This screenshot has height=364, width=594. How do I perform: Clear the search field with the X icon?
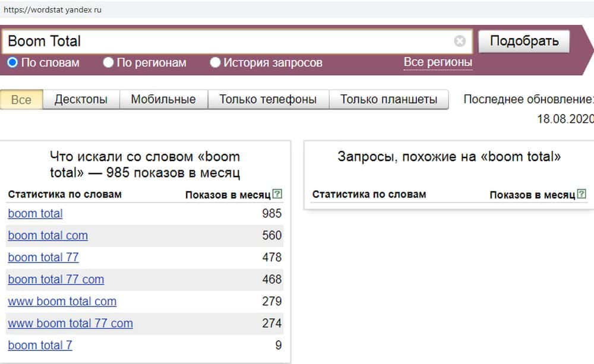460,41
